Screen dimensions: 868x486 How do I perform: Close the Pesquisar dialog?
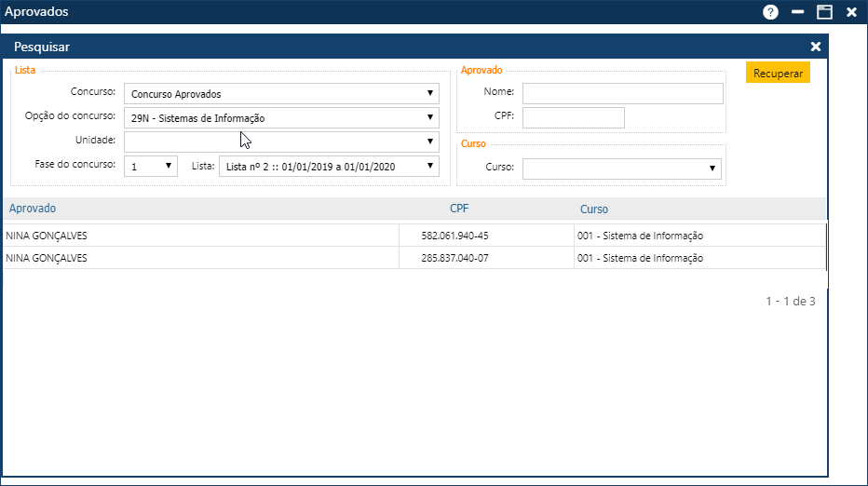pyautogui.click(x=816, y=47)
